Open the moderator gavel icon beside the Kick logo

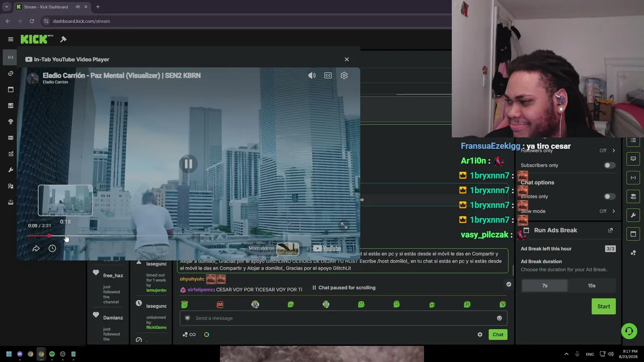tap(63, 39)
